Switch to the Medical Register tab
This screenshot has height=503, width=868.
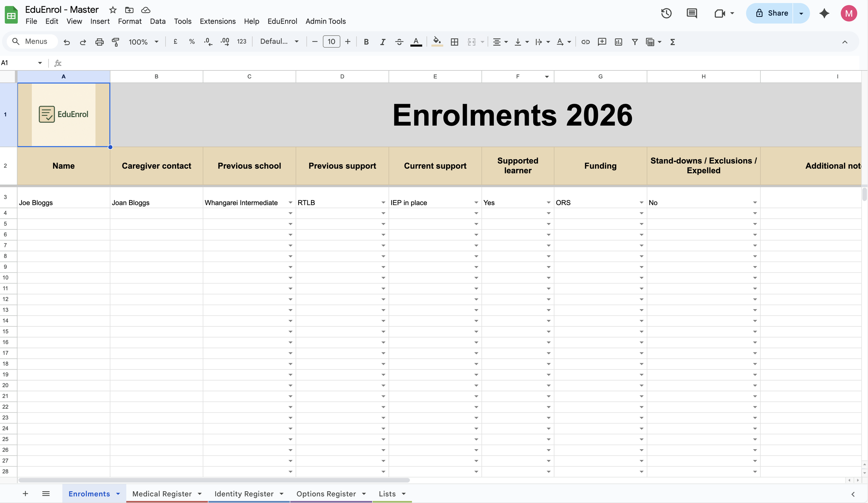tap(162, 494)
